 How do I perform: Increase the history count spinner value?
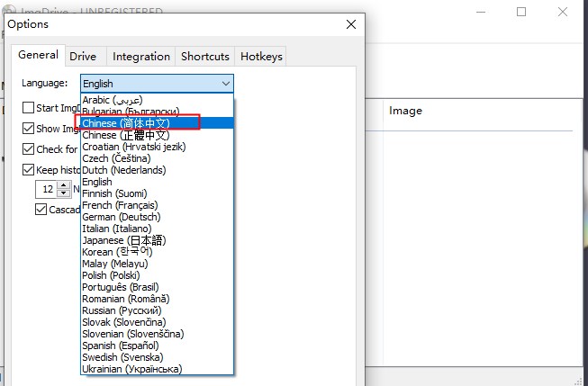[63, 185]
